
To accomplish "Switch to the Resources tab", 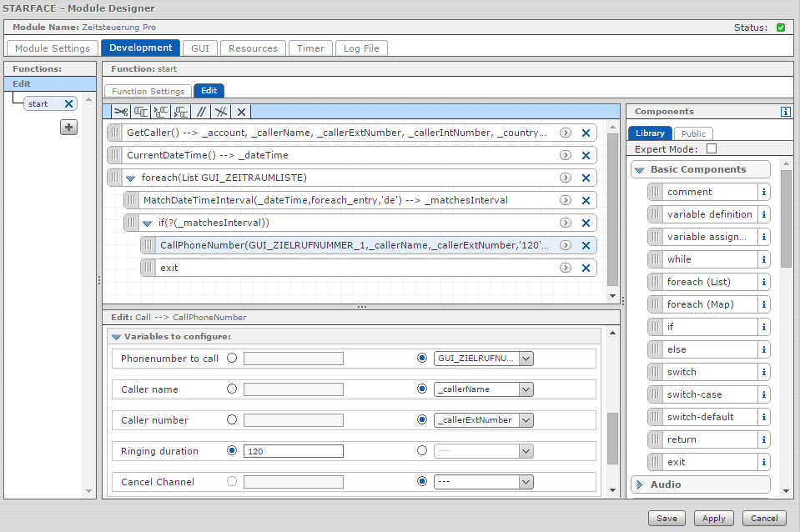I will point(254,48).
